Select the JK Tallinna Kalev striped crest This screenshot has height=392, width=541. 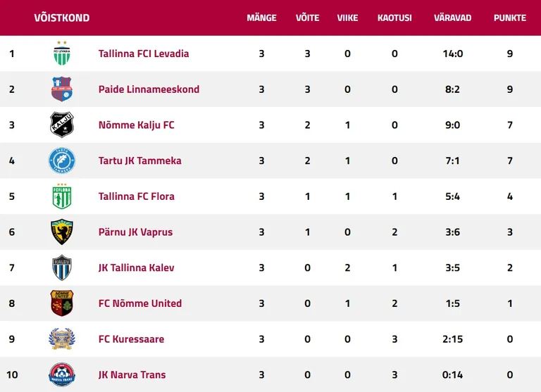pos(62,267)
